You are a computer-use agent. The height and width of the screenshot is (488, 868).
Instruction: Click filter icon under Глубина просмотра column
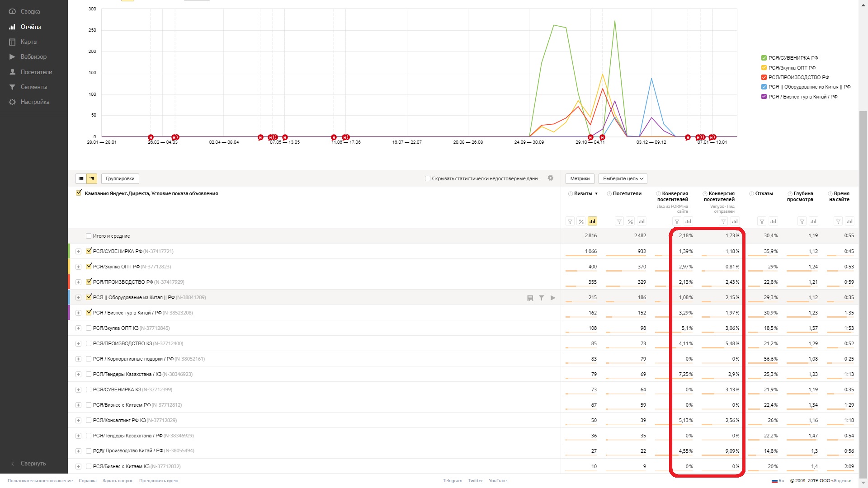(802, 221)
